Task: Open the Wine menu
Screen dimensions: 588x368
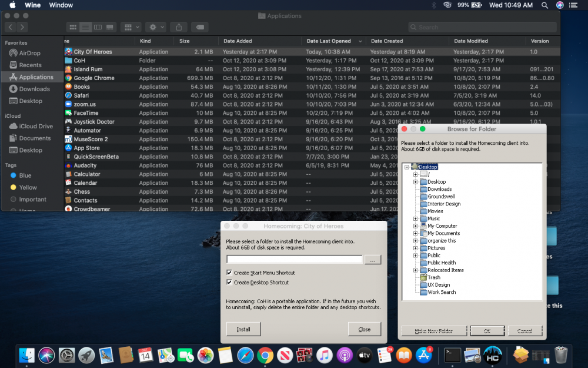Action: click(x=32, y=5)
